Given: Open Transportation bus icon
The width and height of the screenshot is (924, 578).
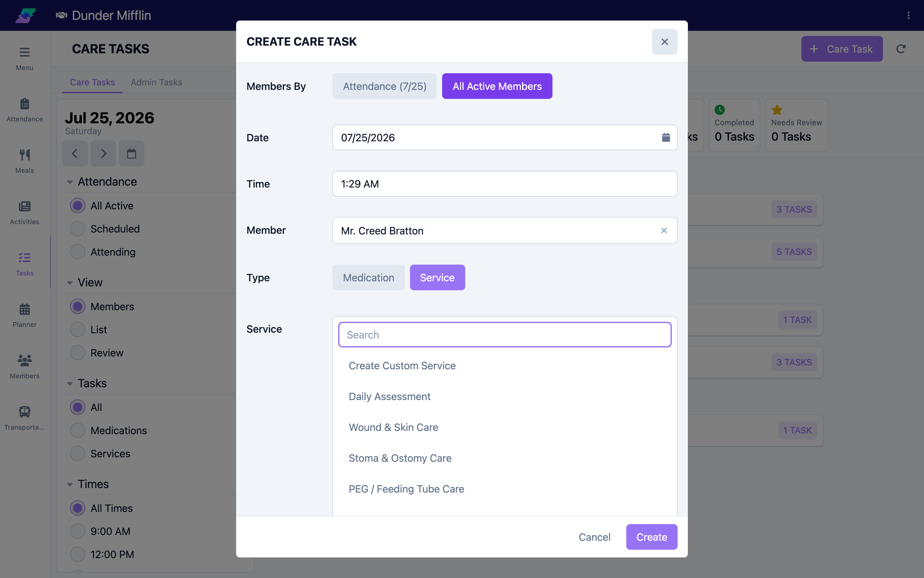Looking at the screenshot, I should click(x=24, y=411).
